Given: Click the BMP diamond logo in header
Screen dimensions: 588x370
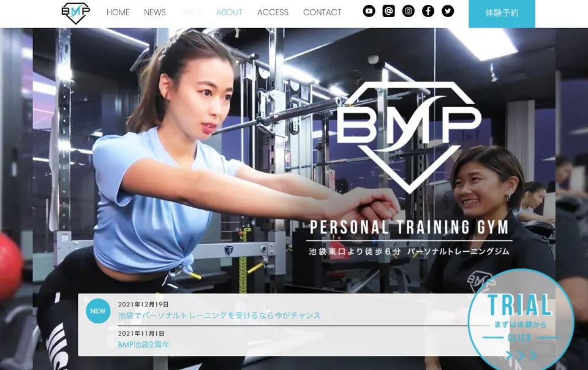Looking at the screenshot, I should [75, 13].
